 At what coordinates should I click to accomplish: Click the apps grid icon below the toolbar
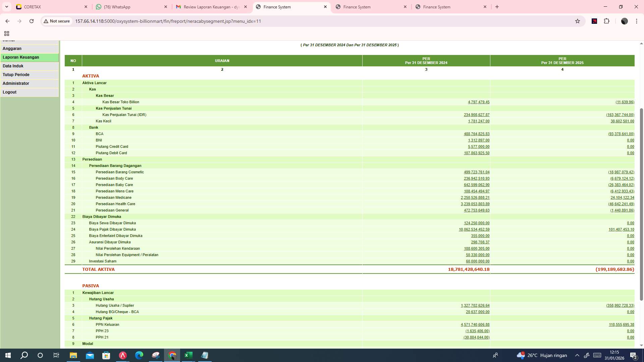(x=7, y=34)
